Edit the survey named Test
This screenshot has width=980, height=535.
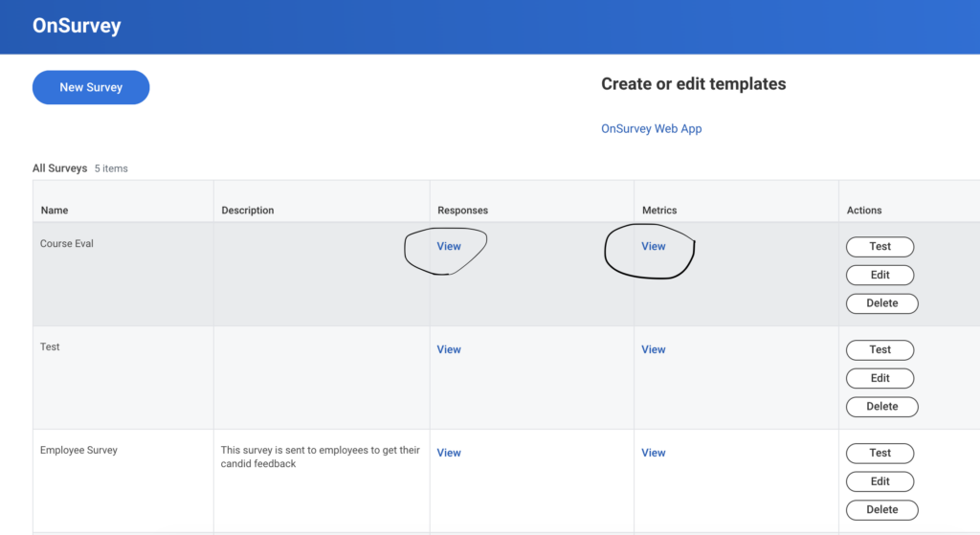click(x=880, y=378)
